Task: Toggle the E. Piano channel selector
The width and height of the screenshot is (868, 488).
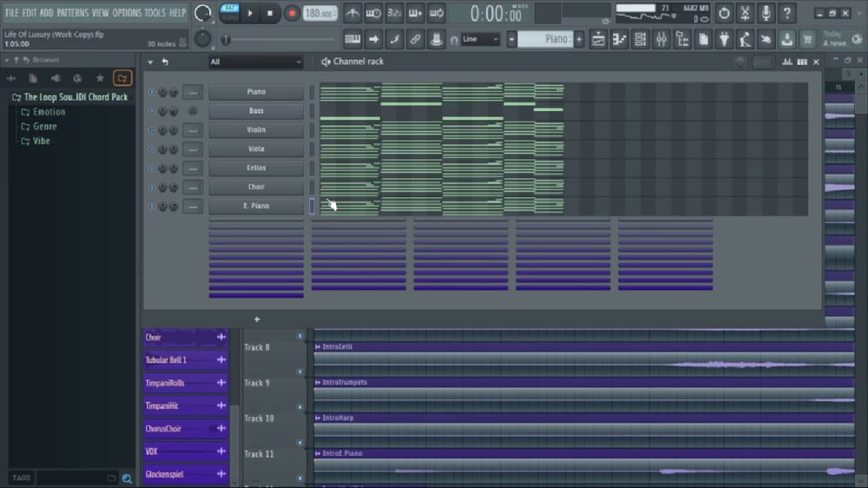Action: pos(312,206)
